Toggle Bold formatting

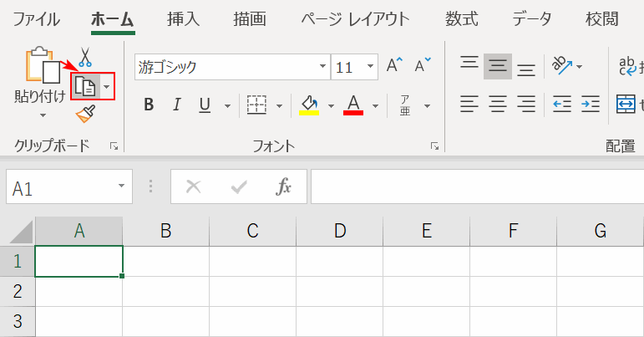point(149,105)
